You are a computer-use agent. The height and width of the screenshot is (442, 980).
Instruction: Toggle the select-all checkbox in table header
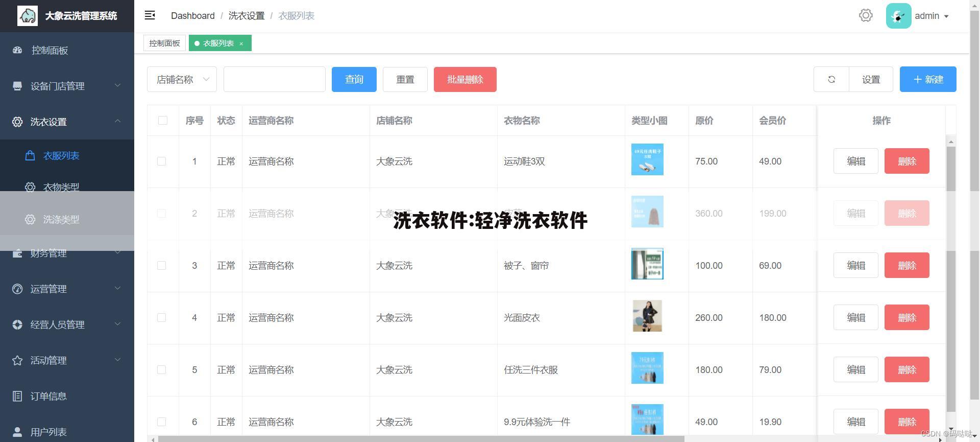tap(163, 120)
